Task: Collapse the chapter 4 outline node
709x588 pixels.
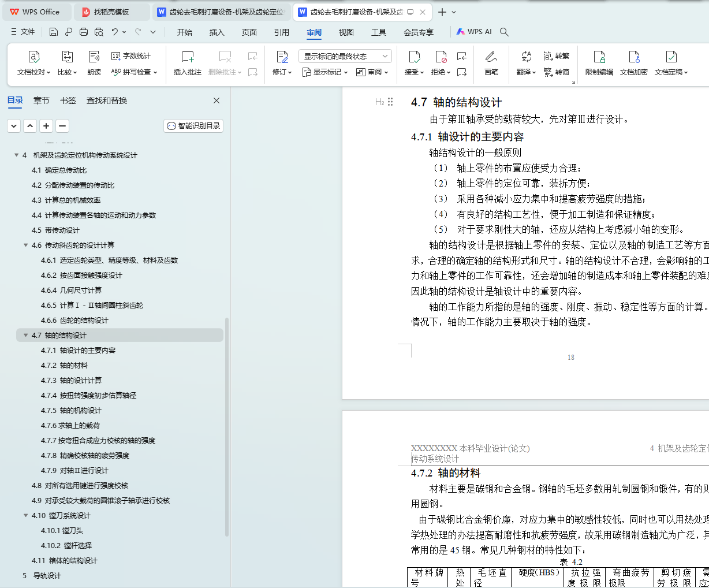Action: [17, 155]
